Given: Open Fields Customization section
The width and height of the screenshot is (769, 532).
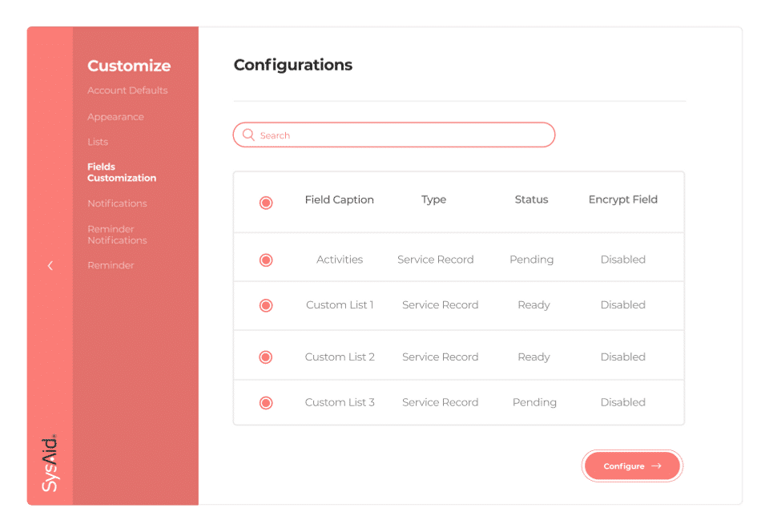Looking at the screenshot, I should coord(122,172).
